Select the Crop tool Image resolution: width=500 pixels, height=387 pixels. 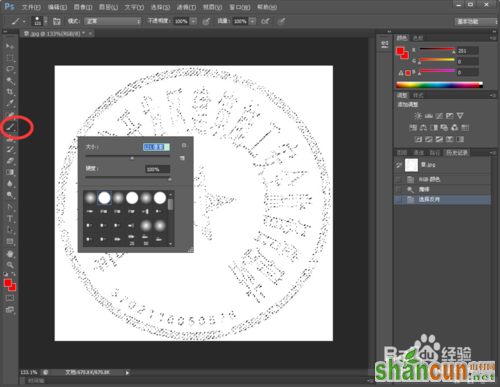10,92
